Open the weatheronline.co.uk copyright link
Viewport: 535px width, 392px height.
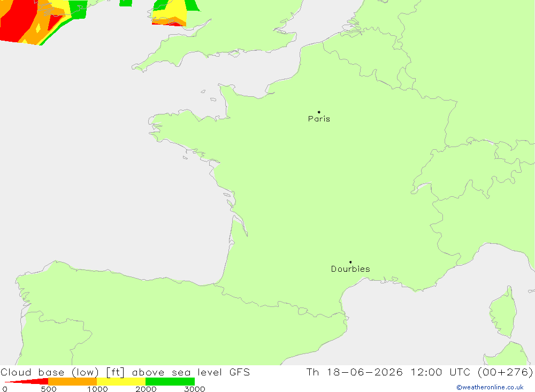point(490,387)
